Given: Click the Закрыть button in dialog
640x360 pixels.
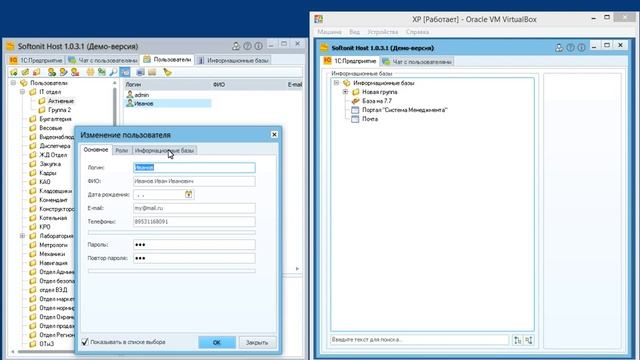Looking at the screenshot, I should 257,342.
